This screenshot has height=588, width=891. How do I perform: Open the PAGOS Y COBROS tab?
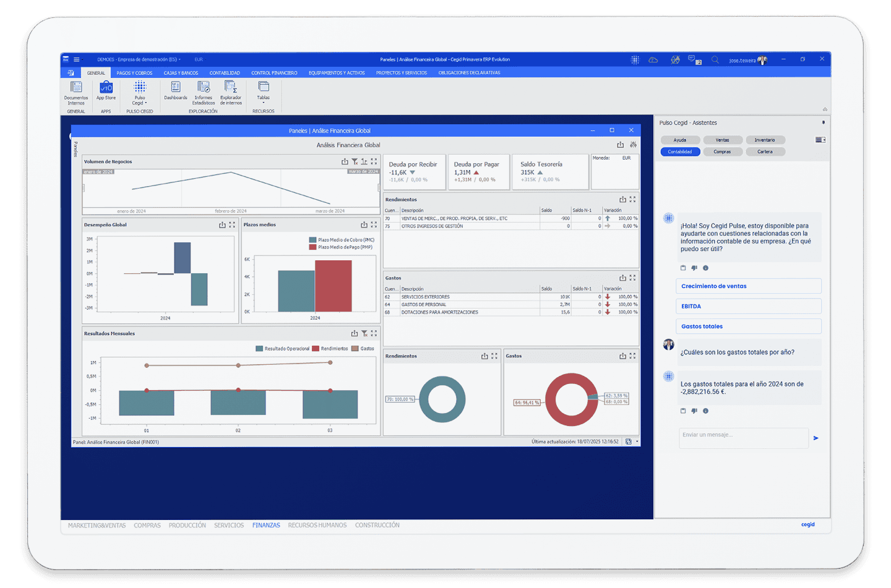click(134, 73)
